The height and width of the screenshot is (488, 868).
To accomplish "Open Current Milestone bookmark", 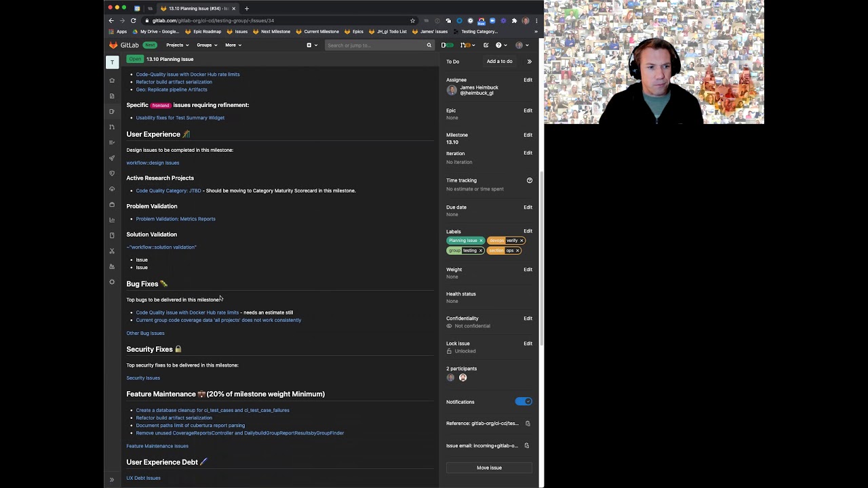I will click(x=317, y=32).
